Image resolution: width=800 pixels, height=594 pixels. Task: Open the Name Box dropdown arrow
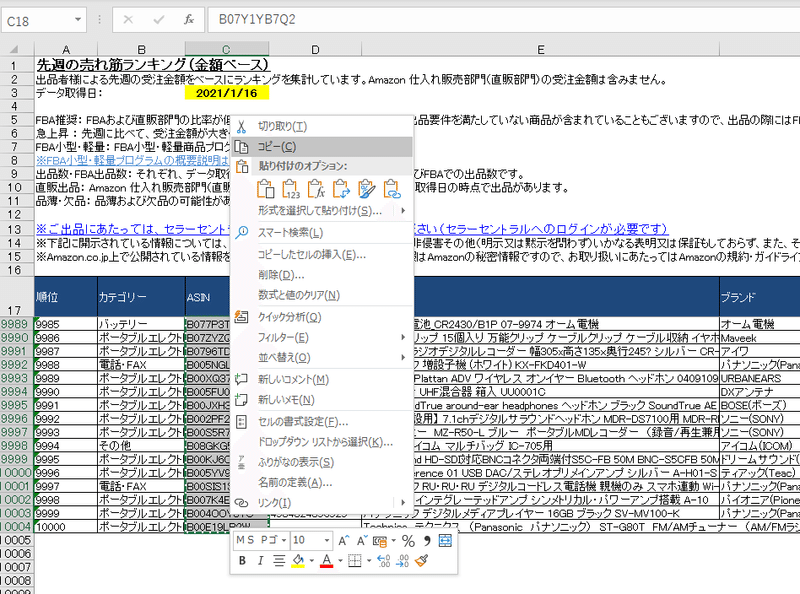tap(78, 20)
